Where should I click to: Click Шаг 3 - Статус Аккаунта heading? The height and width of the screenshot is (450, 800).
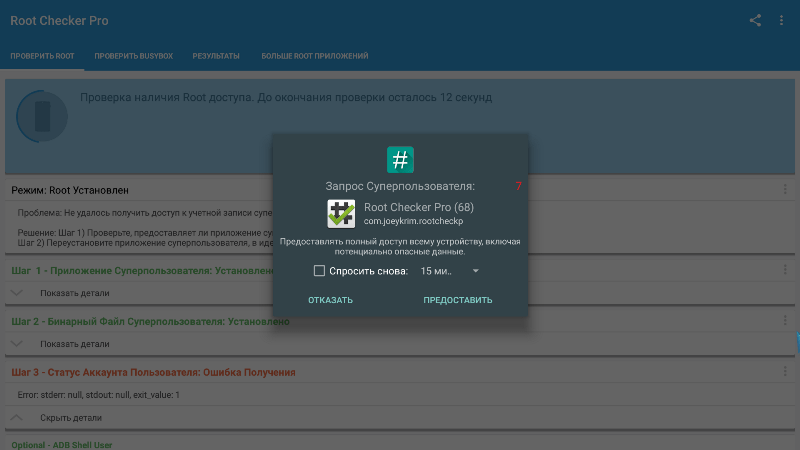coord(153,372)
